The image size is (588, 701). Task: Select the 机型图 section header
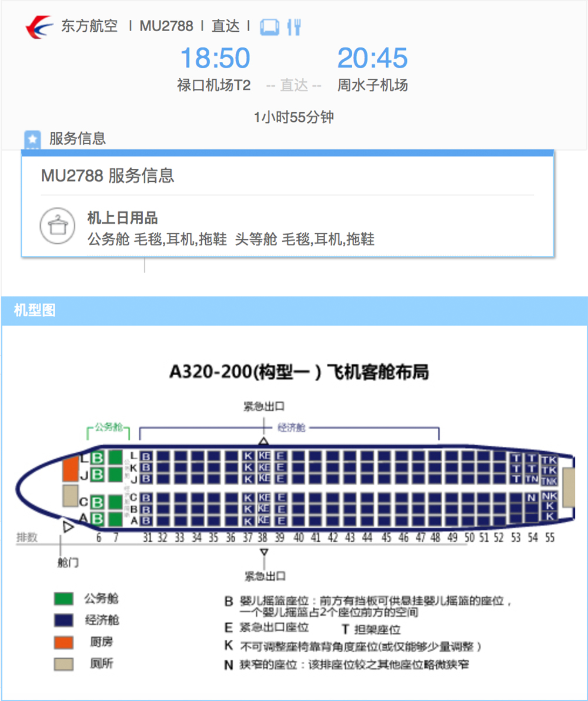tap(35, 310)
